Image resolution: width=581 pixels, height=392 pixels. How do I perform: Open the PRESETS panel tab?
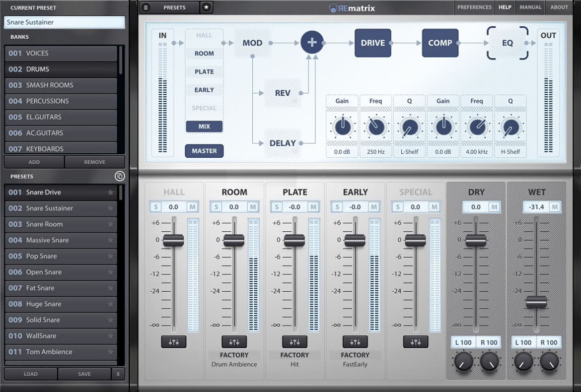[174, 7]
